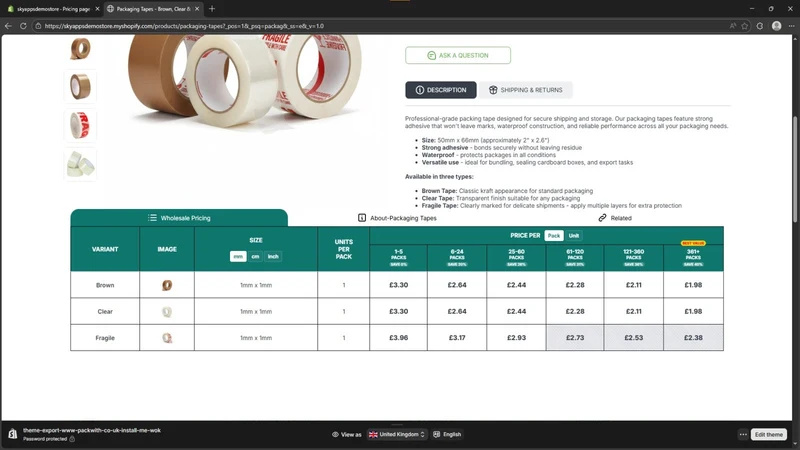Click the 121-360 packs column header

[x=633, y=258]
